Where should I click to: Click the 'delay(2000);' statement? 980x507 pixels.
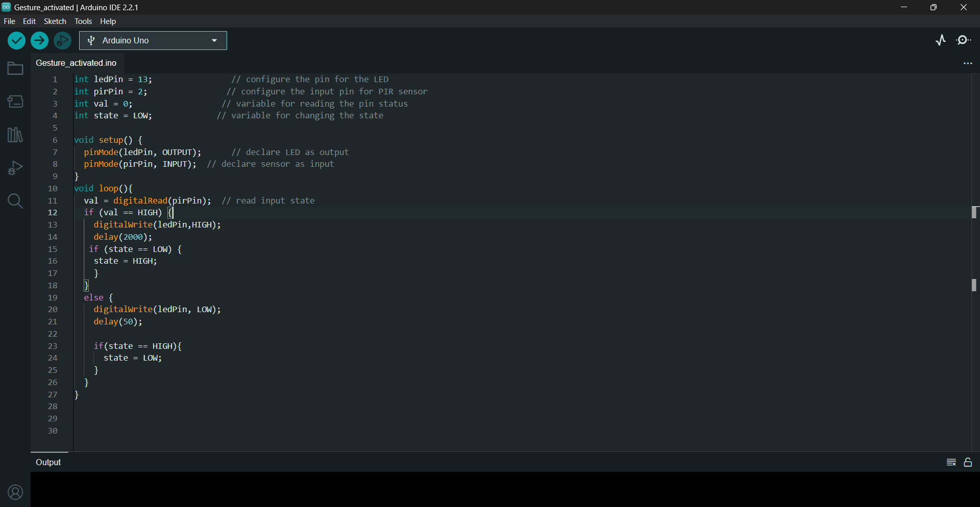coord(123,237)
